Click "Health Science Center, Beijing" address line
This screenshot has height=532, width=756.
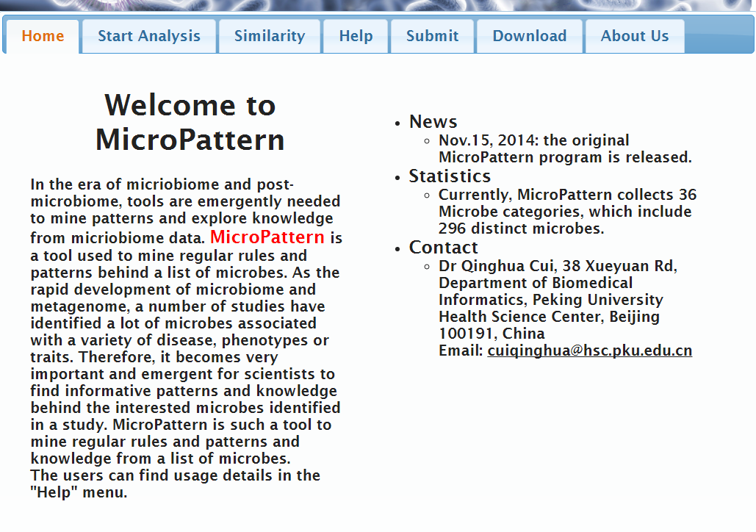(549, 317)
